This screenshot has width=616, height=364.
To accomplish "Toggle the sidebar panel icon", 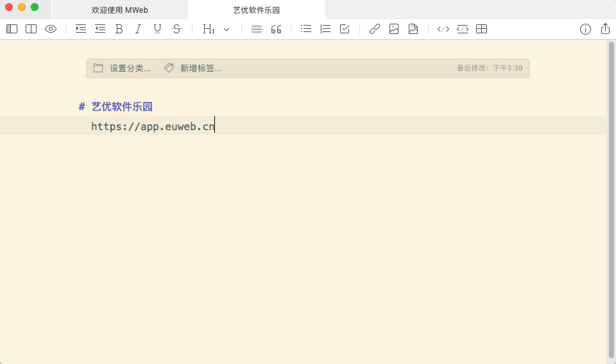I will pos(12,29).
